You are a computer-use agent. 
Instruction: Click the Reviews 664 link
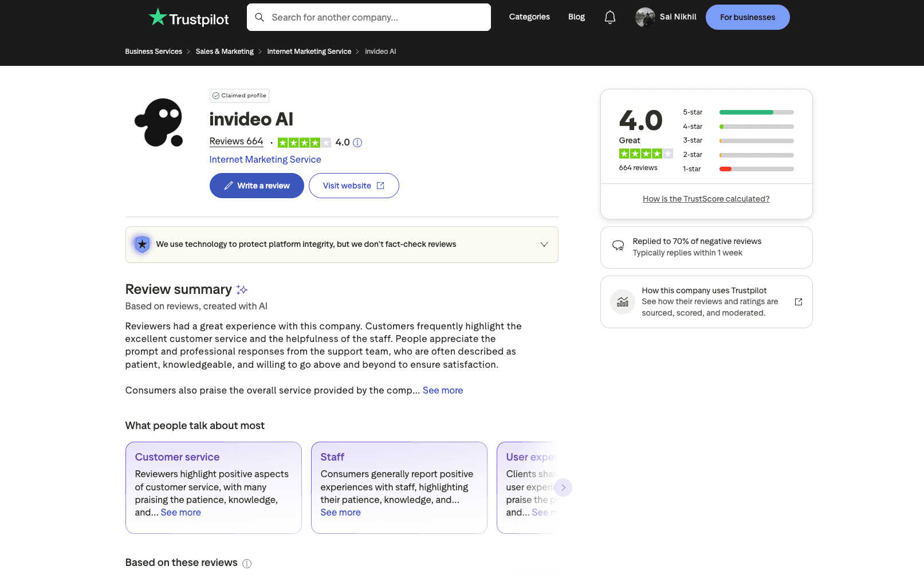236,141
